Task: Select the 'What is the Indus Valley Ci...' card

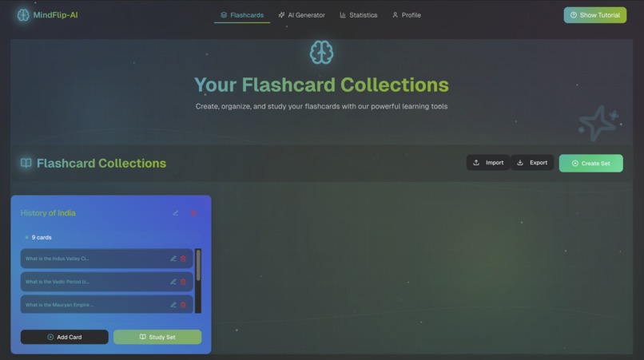Action: coord(107,259)
